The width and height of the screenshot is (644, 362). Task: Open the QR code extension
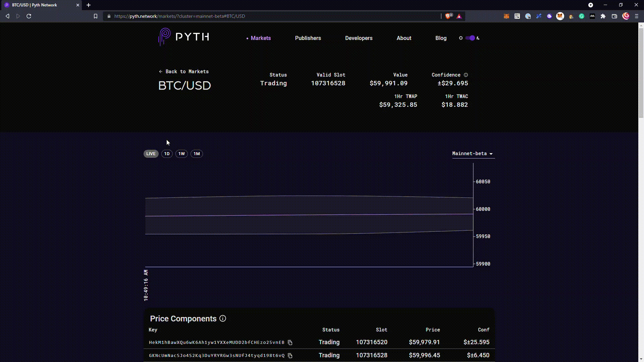(517, 16)
